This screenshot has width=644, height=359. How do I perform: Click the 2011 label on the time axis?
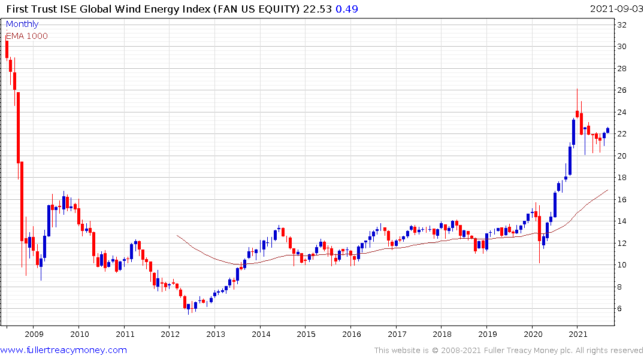125,334
